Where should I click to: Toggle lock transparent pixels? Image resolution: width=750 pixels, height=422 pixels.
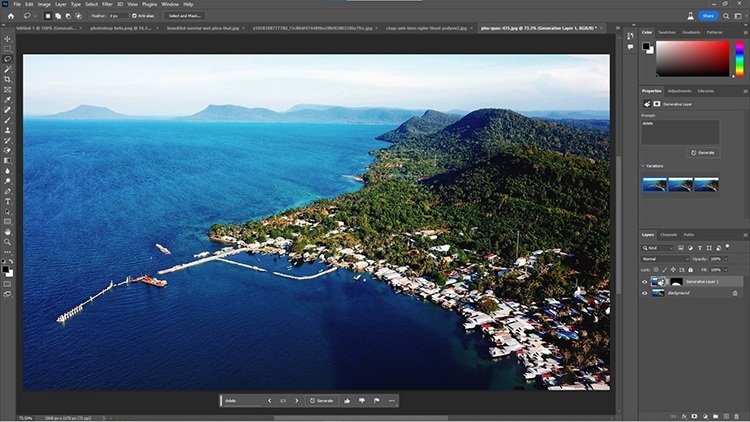point(656,270)
